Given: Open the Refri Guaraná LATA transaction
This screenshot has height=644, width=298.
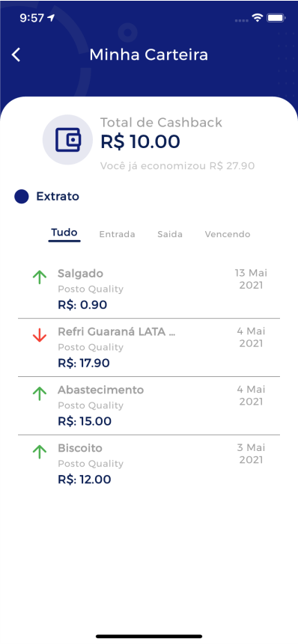Looking at the screenshot, I should [149, 348].
